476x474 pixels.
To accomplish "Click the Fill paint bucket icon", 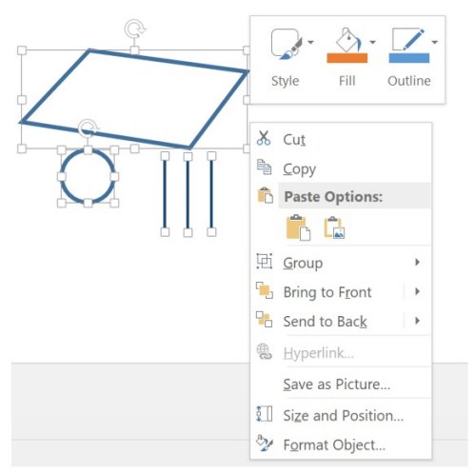I will click(x=348, y=39).
